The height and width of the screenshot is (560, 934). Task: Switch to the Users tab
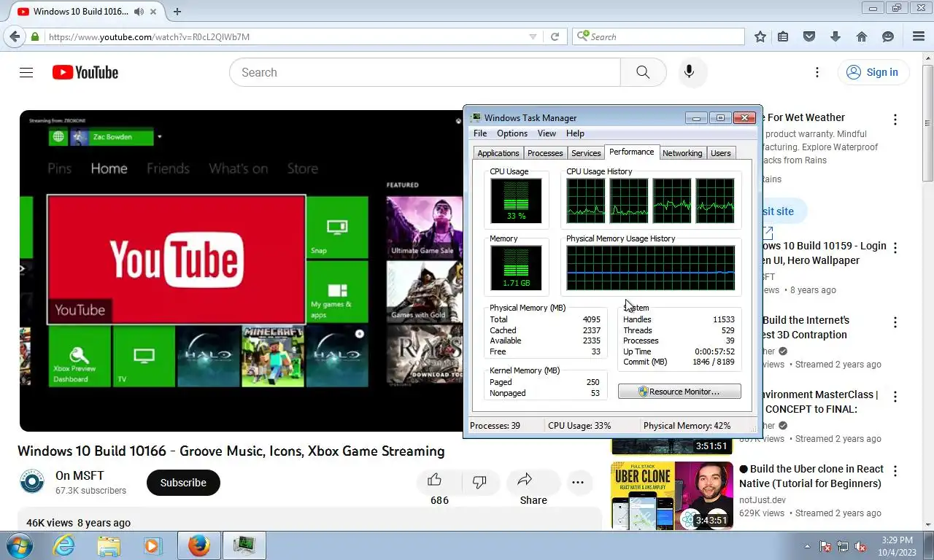[x=721, y=153]
